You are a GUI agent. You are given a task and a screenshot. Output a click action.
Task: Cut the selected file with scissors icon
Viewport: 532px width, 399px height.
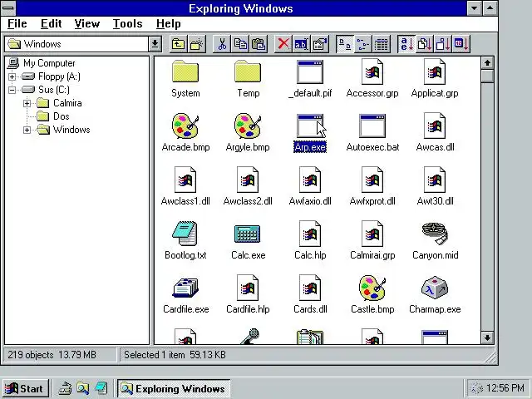[x=222, y=44]
